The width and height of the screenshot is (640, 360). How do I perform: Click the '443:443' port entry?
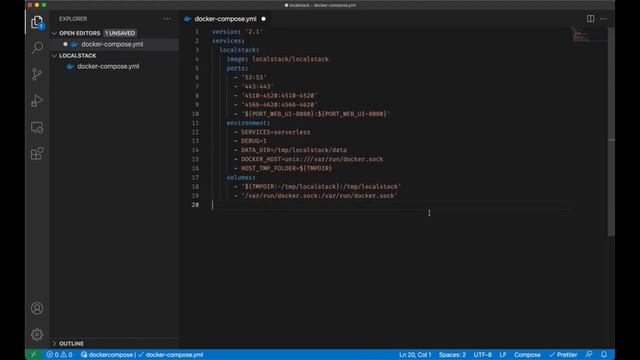click(x=257, y=87)
